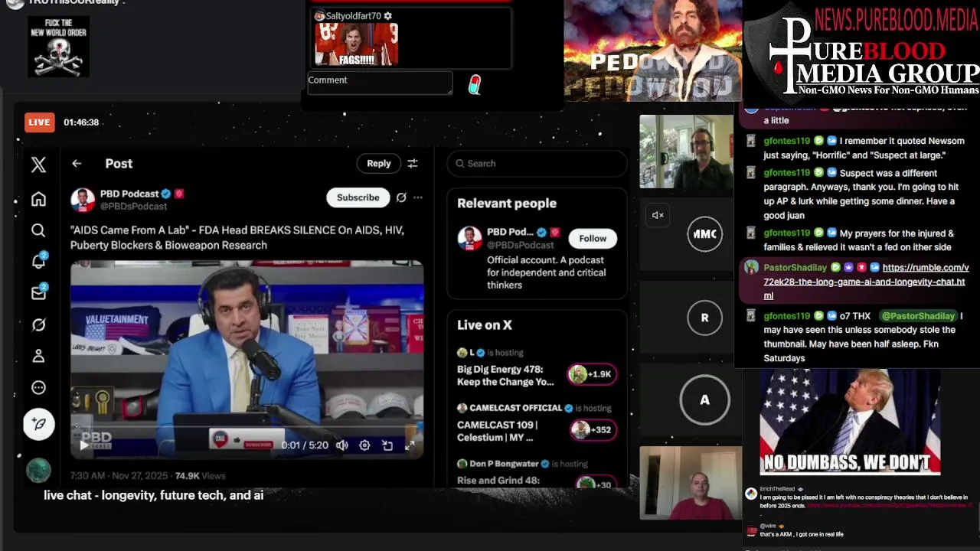980x551 pixels.
Task: Click the X search field
Action: point(537,163)
